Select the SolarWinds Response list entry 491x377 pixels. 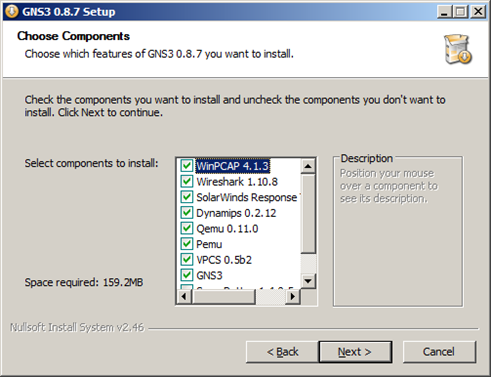[248, 197]
